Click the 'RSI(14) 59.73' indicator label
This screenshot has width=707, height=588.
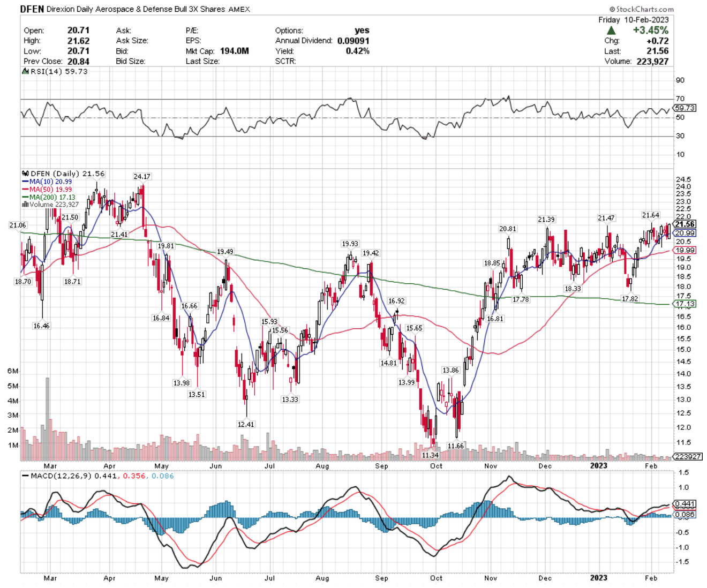click(58, 71)
